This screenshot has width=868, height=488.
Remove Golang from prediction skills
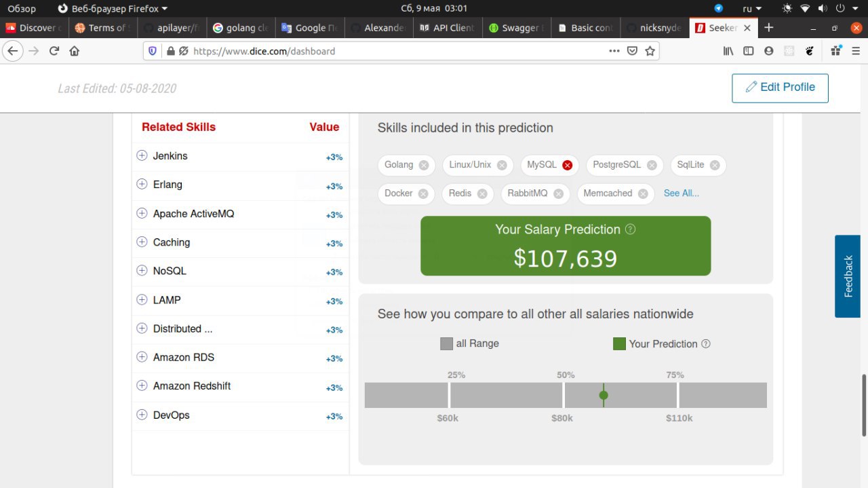click(424, 165)
